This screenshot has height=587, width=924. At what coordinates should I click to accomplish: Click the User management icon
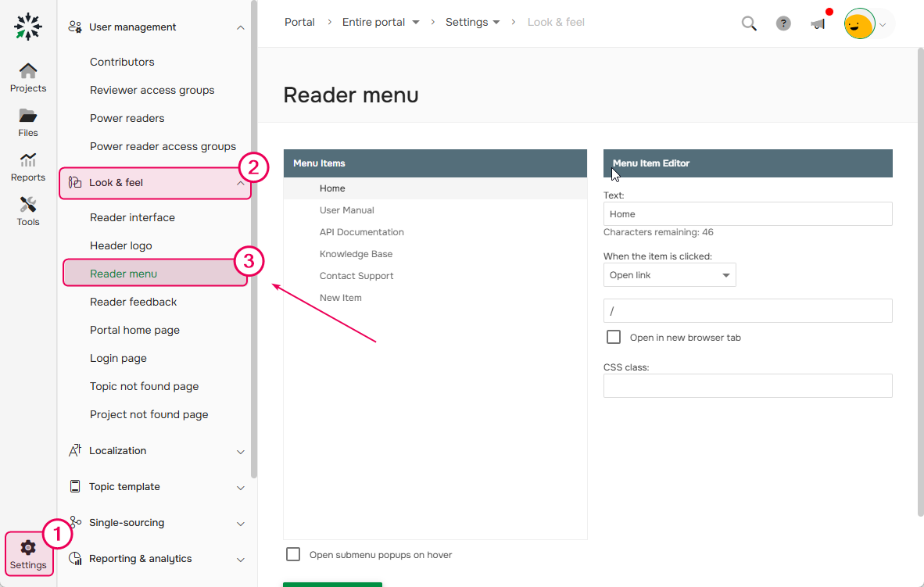coord(74,26)
